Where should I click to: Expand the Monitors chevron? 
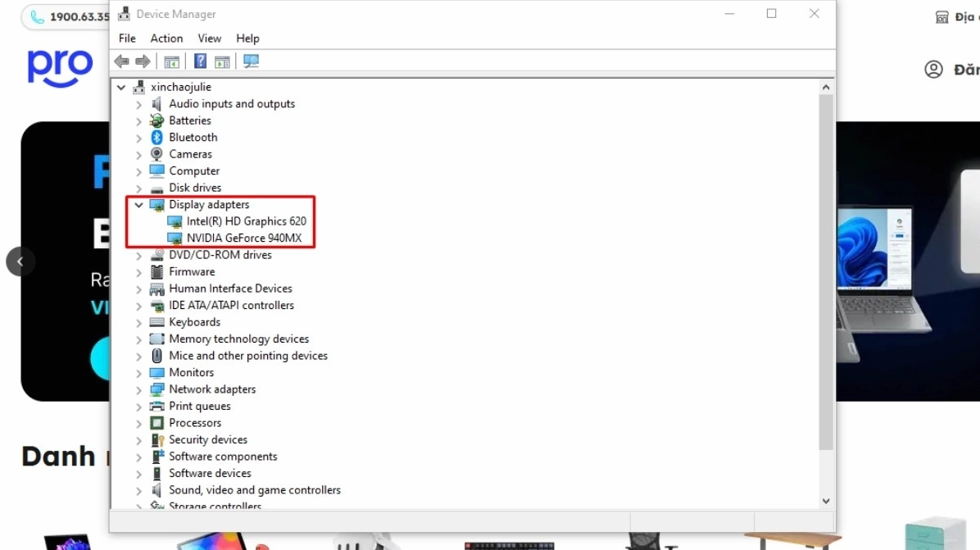tap(138, 373)
